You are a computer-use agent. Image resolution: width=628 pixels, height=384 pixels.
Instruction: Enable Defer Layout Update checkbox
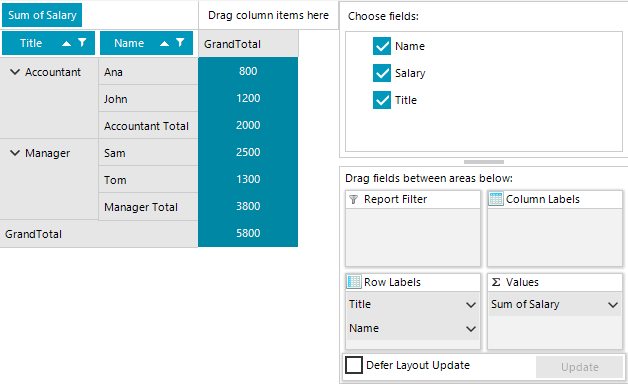[354, 365]
